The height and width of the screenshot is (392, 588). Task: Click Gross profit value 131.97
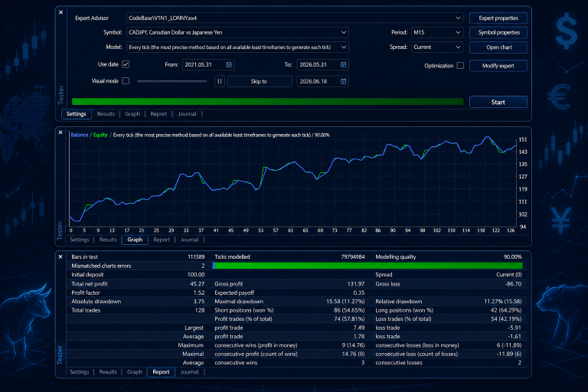(356, 284)
